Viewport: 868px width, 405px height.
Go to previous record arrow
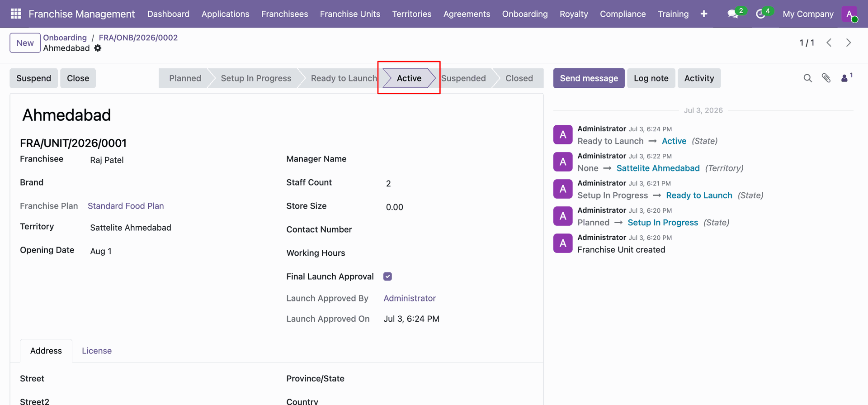point(829,43)
